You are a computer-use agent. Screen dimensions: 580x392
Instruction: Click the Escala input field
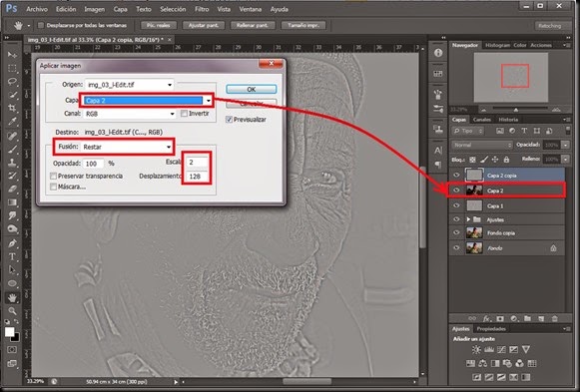tap(197, 163)
